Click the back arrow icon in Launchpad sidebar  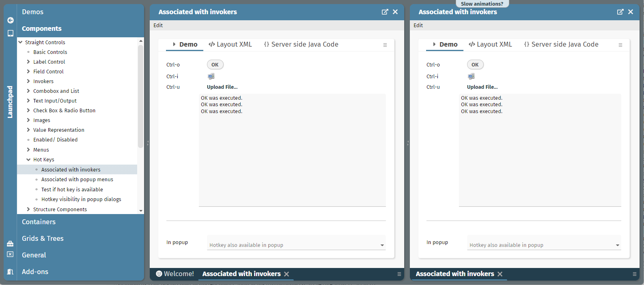click(x=11, y=20)
